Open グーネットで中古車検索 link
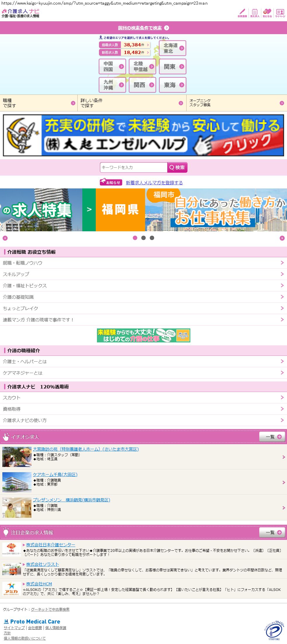The image size is (287, 644). 50,609
